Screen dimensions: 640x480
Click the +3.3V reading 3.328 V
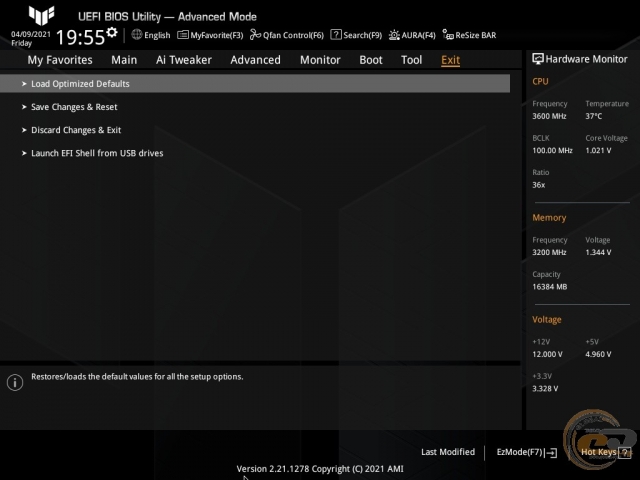[545, 389]
